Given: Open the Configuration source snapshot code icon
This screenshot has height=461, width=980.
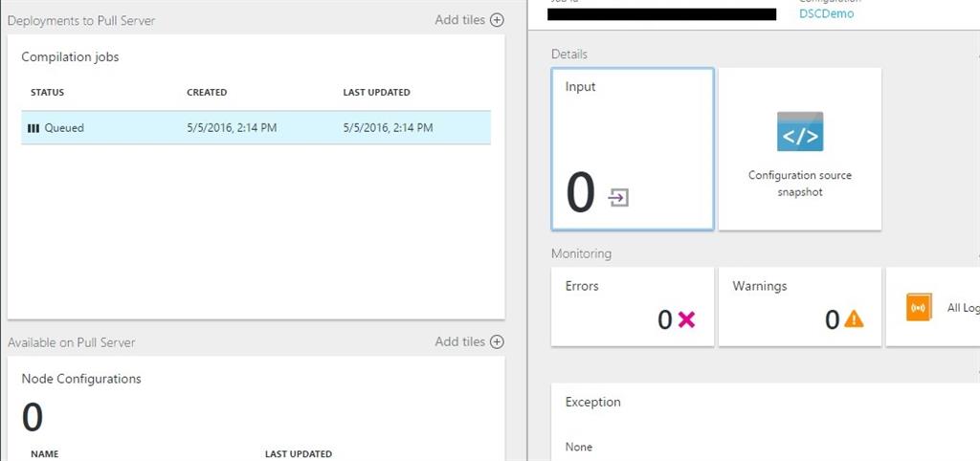Looking at the screenshot, I should (800, 132).
